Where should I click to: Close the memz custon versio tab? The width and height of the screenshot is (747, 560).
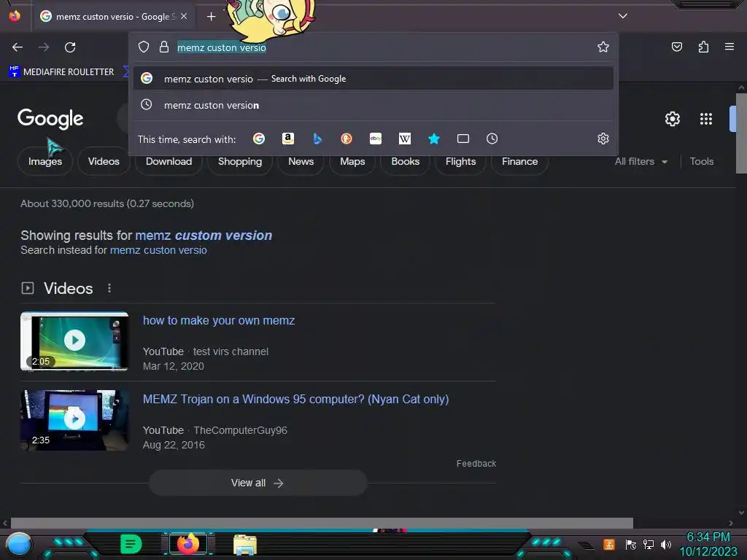pyautogui.click(x=184, y=16)
